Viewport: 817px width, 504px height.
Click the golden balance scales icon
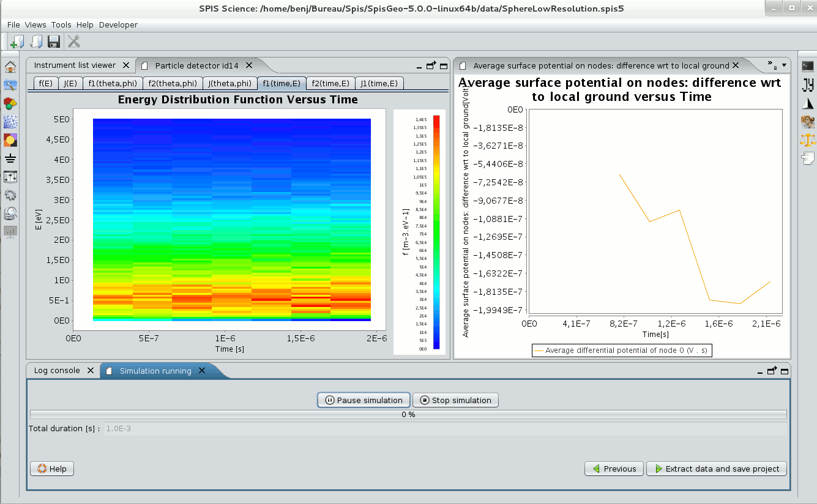(x=808, y=140)
